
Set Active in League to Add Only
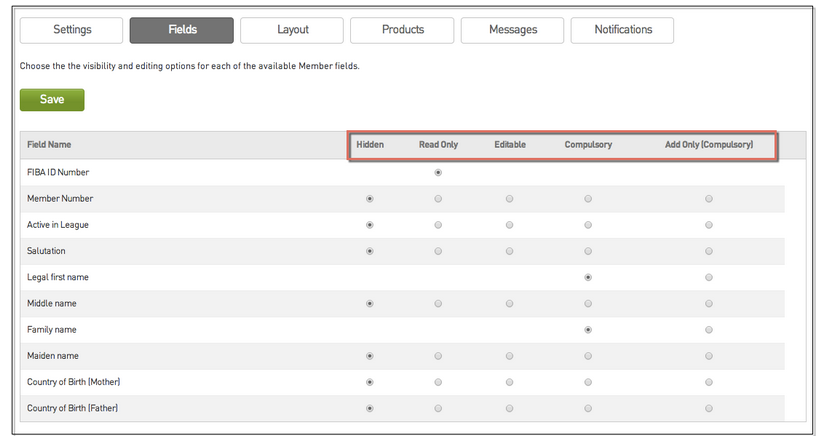pyautogui.click(x=709, y=225)
